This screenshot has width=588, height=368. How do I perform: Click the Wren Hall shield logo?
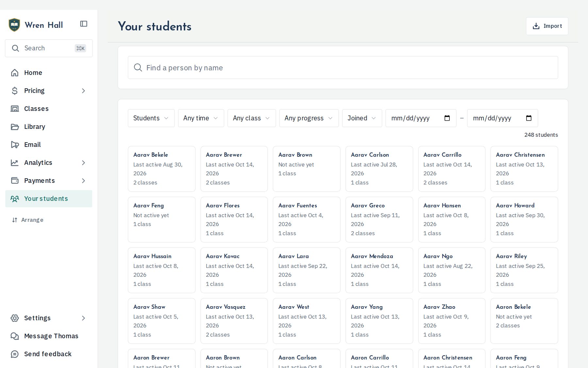14,25
